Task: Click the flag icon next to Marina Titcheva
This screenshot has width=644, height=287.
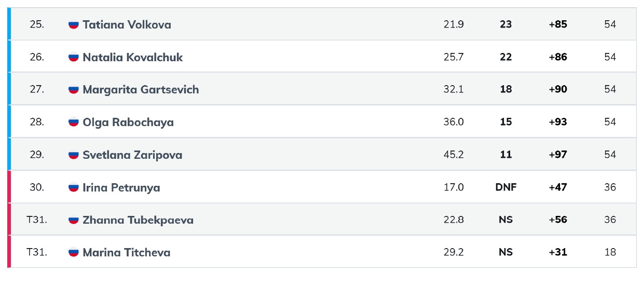Action: [74, 253]
